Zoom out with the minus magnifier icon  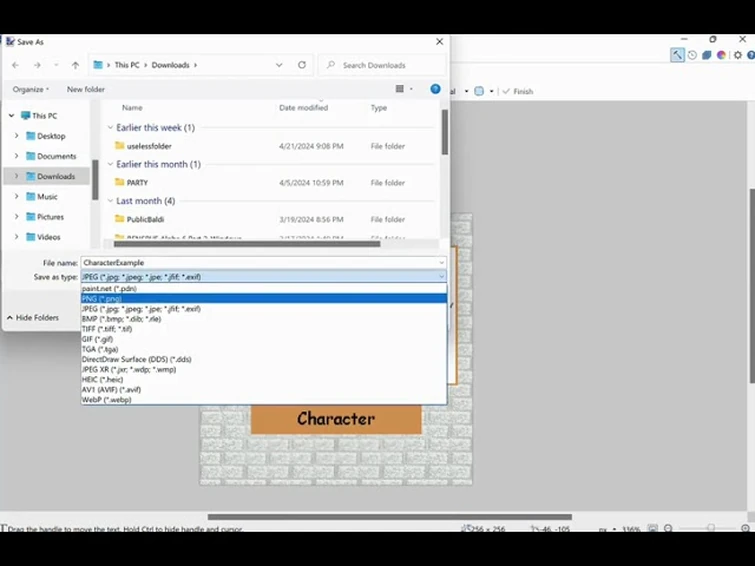click(x=668, y=528)
